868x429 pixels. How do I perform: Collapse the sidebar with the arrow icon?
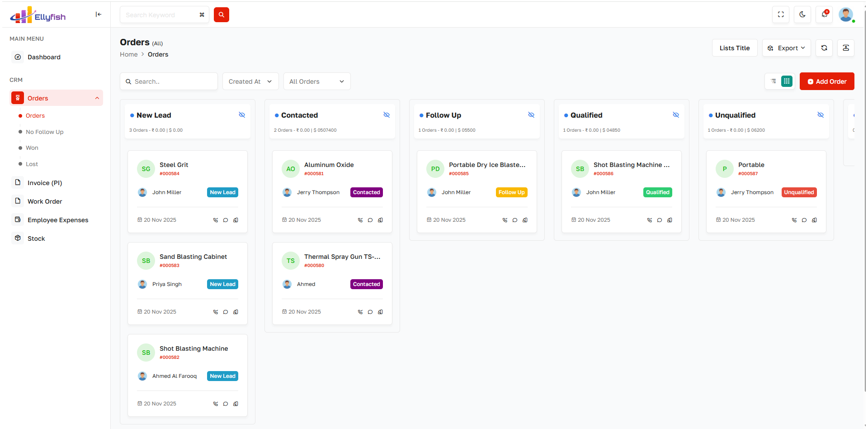[98, 14]
